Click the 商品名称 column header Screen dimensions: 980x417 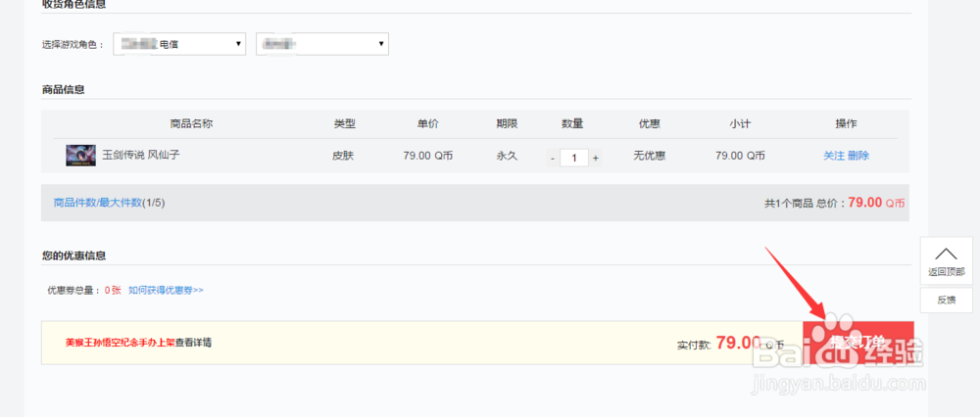[191, 123]
